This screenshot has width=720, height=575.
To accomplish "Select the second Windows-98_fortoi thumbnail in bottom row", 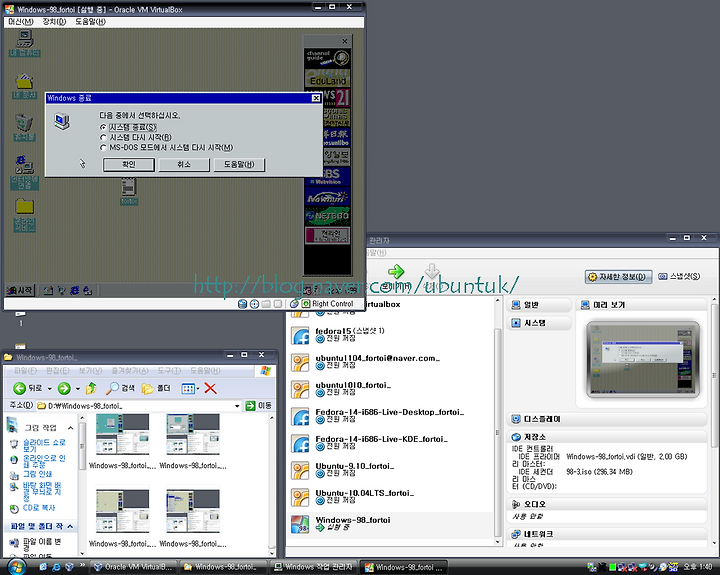I will click(x=193, y=519).
